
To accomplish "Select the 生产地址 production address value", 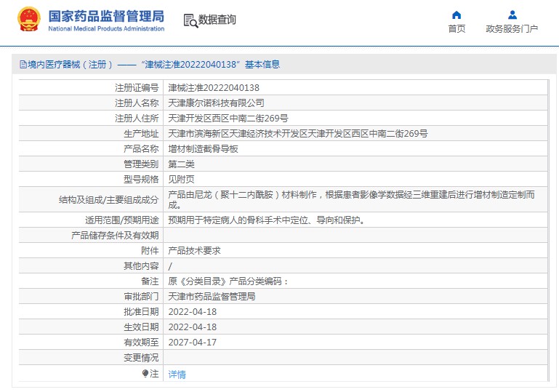I will [298, 134].
